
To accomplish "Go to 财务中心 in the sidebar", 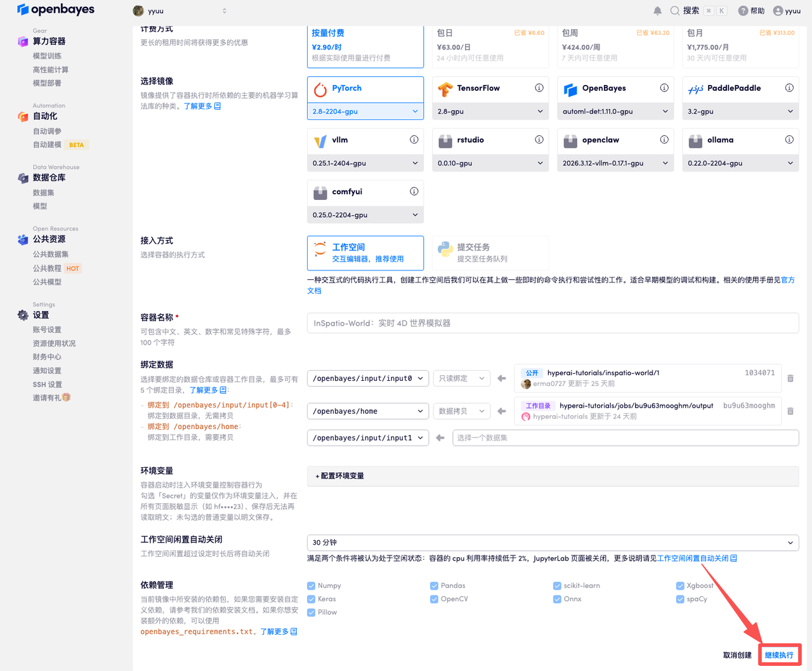I will [47, 357].
